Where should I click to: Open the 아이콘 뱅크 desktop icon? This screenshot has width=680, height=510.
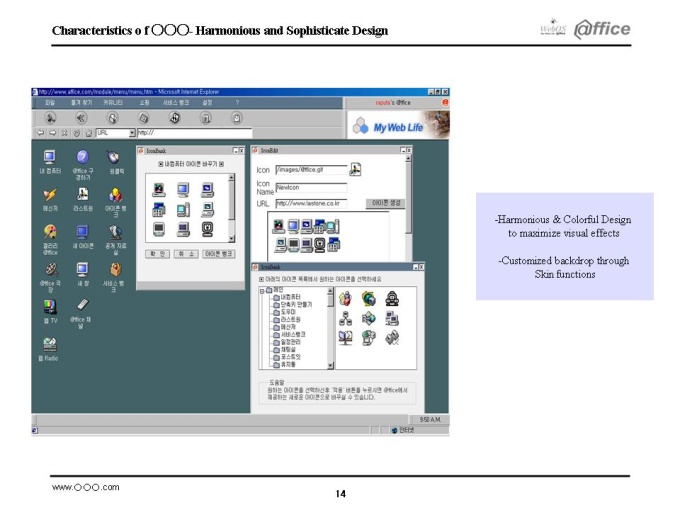coord(115,195)
